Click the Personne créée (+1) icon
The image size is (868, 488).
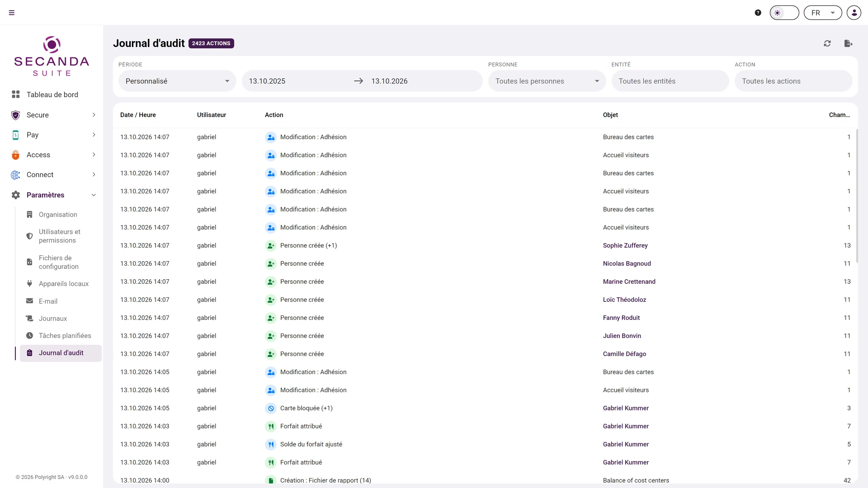pyautogui.click(x=271, y=245)
